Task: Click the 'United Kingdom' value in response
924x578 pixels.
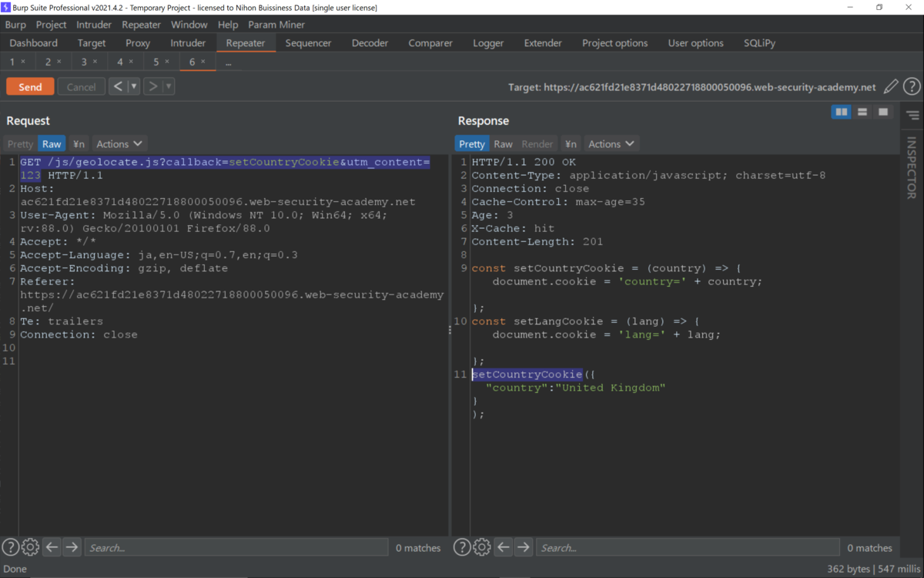Action: (613, 388)
